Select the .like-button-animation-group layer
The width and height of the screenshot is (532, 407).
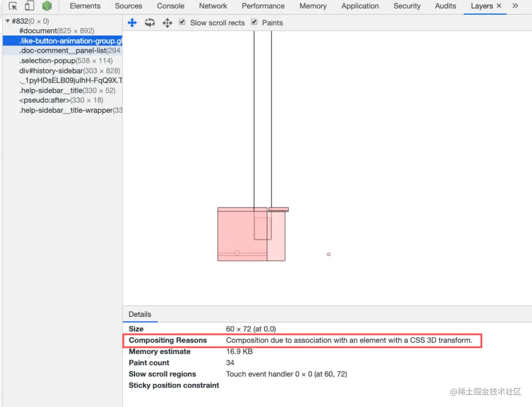62,41
